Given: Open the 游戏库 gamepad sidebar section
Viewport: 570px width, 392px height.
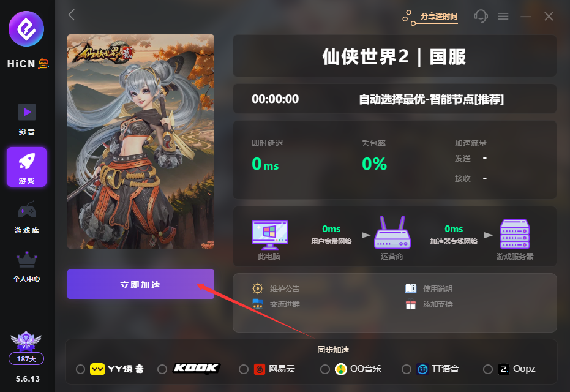Looking at the screenshot, I should pos(27,217).
